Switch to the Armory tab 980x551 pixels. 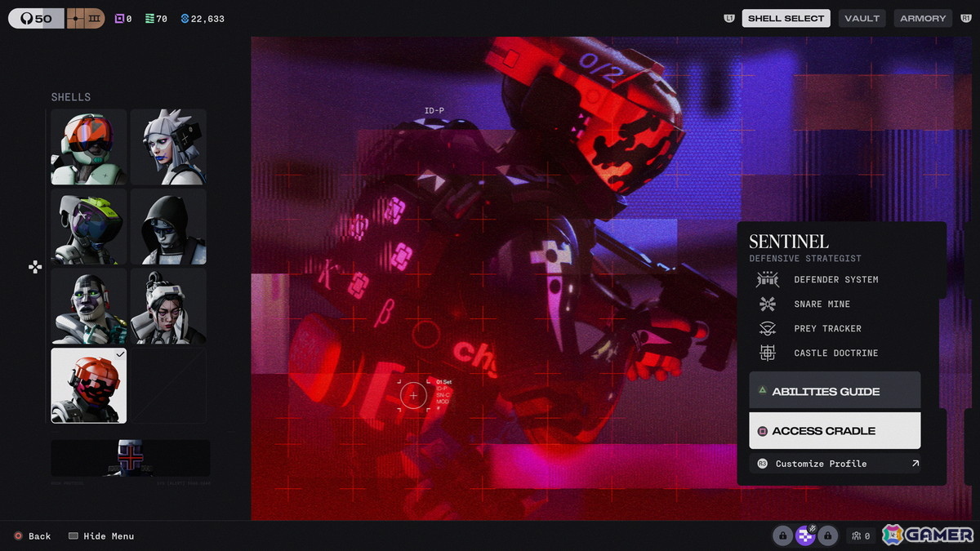[923, 18]
